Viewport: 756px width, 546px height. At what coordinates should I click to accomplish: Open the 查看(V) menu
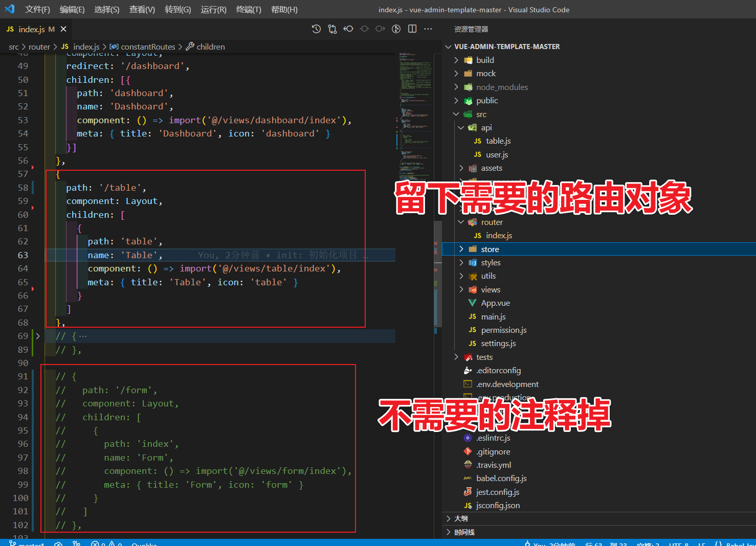click(x=142, y=10)
